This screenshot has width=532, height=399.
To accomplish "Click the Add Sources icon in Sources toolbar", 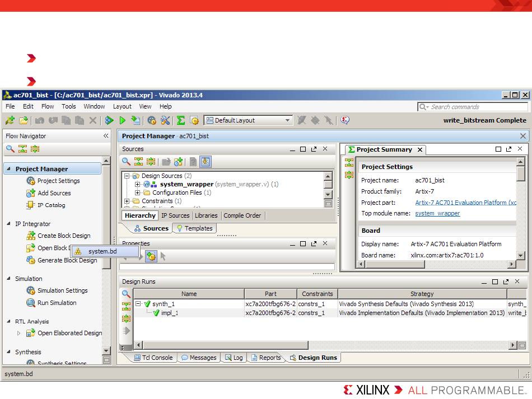I will point(178,162).
